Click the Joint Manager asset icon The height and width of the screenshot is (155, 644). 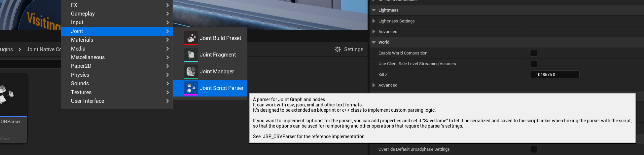point(191,71)
